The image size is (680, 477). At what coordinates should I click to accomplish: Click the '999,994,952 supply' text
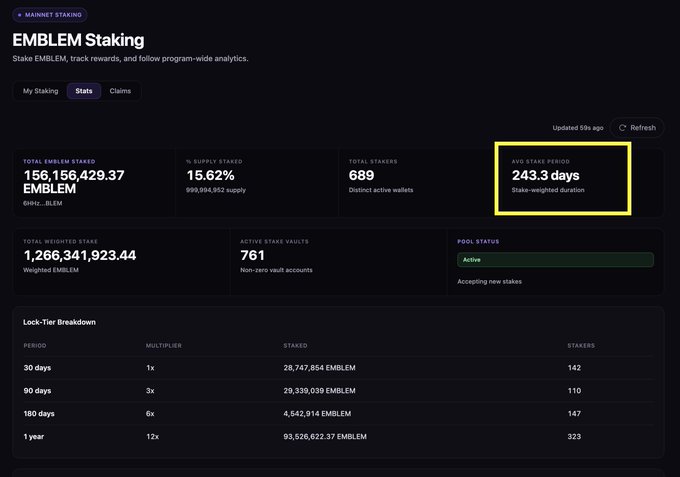(216, 190)
